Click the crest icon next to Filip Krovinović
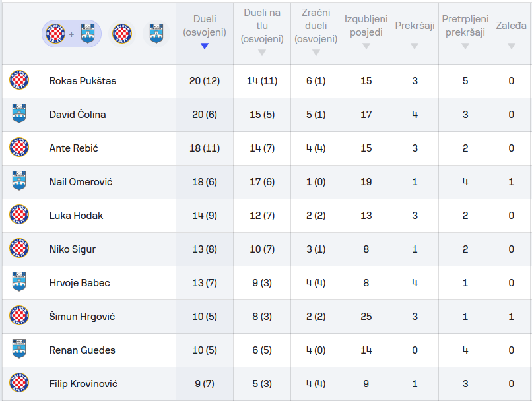This screenshot has width=532, height=401. tap(18, 384)
